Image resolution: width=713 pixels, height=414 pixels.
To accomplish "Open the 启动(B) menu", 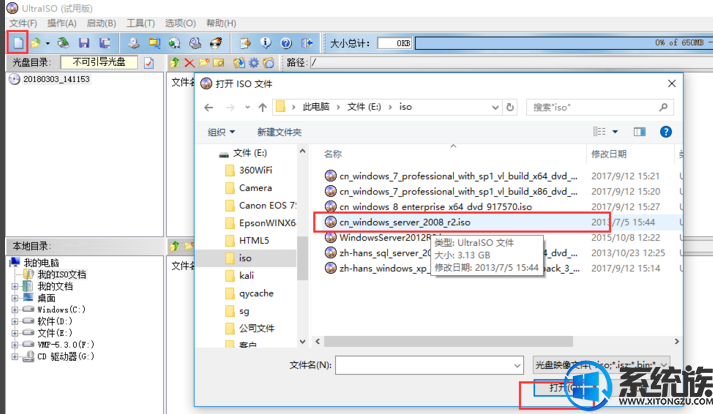I will (101, 23).
